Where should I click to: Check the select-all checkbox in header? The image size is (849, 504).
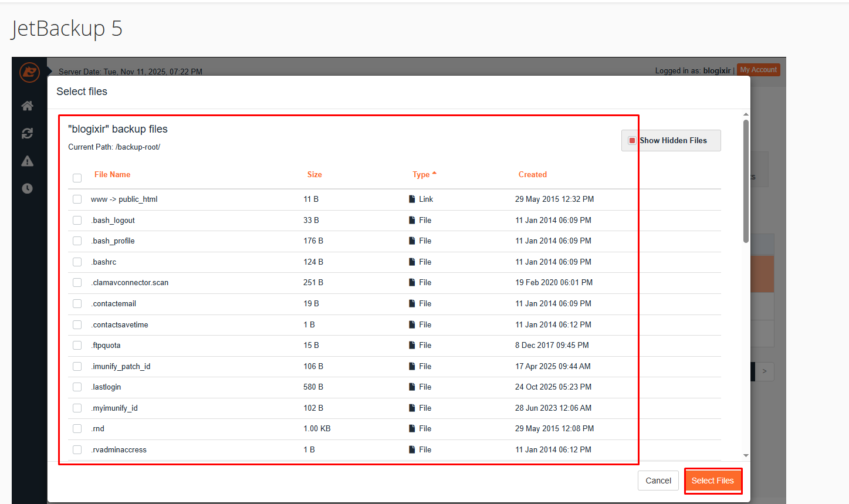coord(77,178)
